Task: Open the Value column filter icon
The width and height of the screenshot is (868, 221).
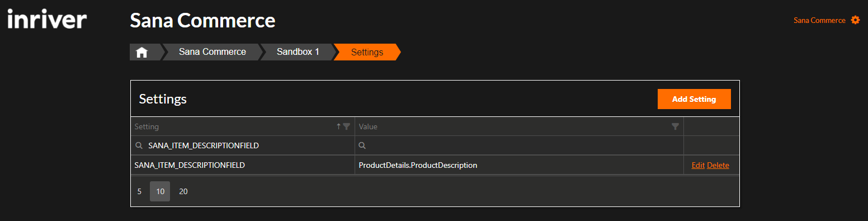Action: (x=675, y=126)
